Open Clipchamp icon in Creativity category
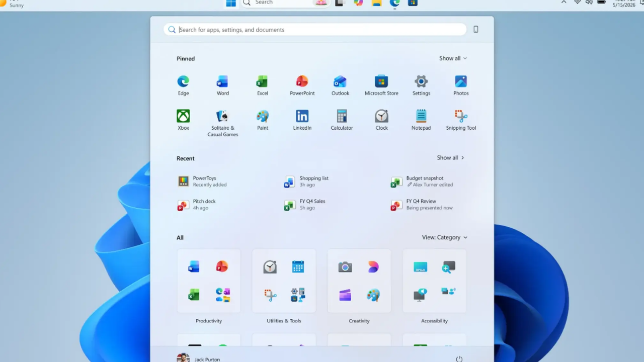 (x=345, y=295)
